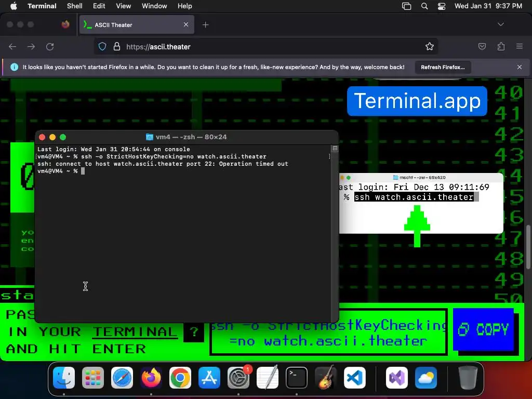
Task: Open Control Center in menu bar
Action: (442, 6)
